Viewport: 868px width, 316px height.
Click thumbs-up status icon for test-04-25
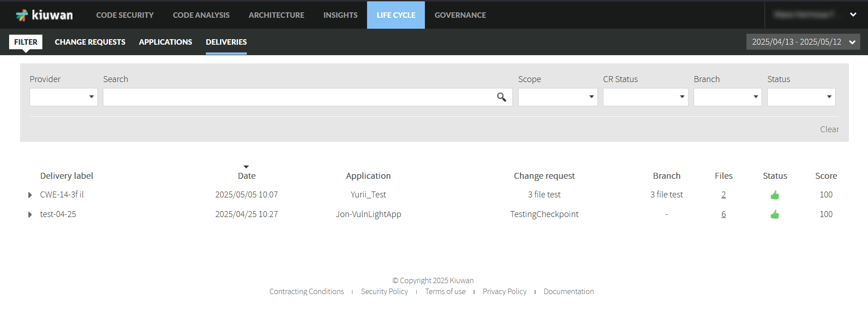click(775, 214)
